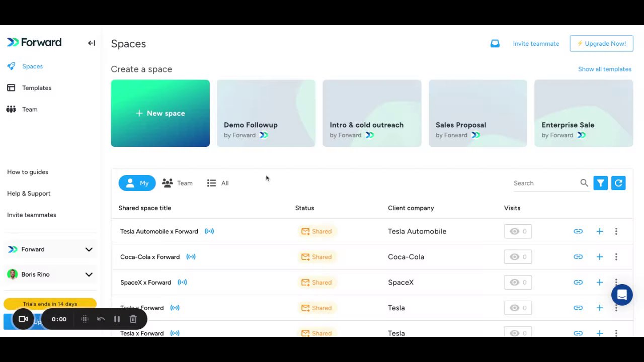Click the search magnifier icon
Screen dimensions: 644x362
[584, 183]
